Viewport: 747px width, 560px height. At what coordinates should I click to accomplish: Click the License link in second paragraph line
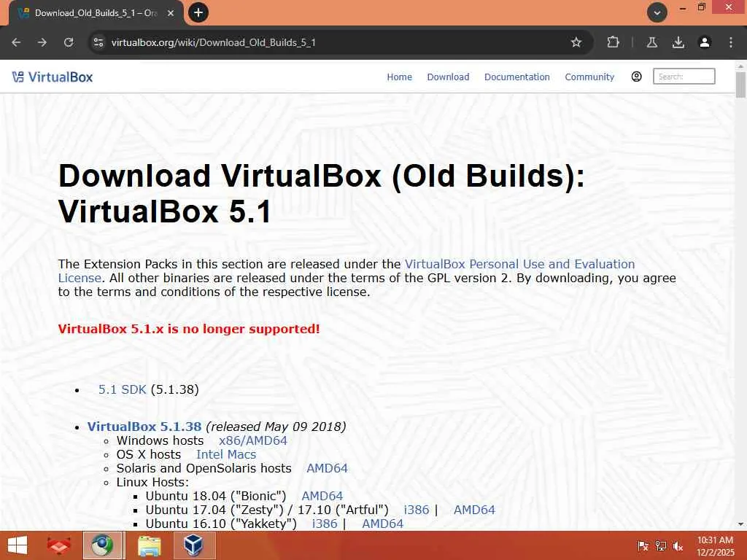pyautogui.click(x=80, y=278)
